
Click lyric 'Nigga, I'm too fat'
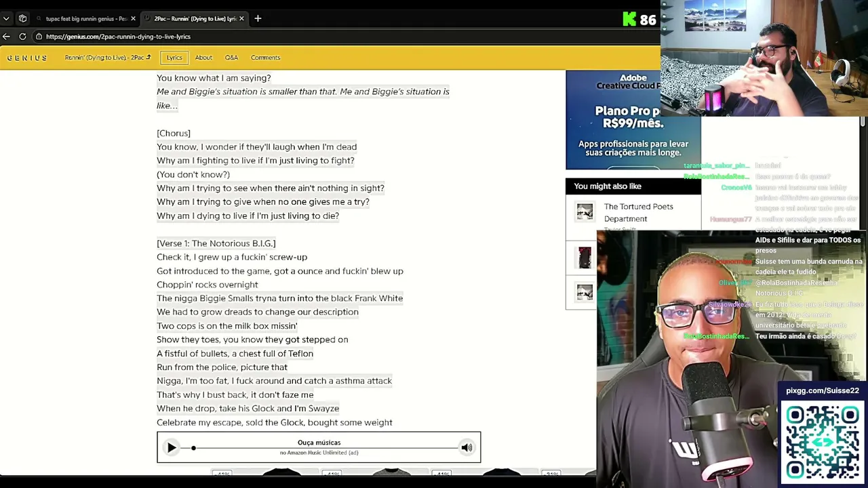pos(275,381)
